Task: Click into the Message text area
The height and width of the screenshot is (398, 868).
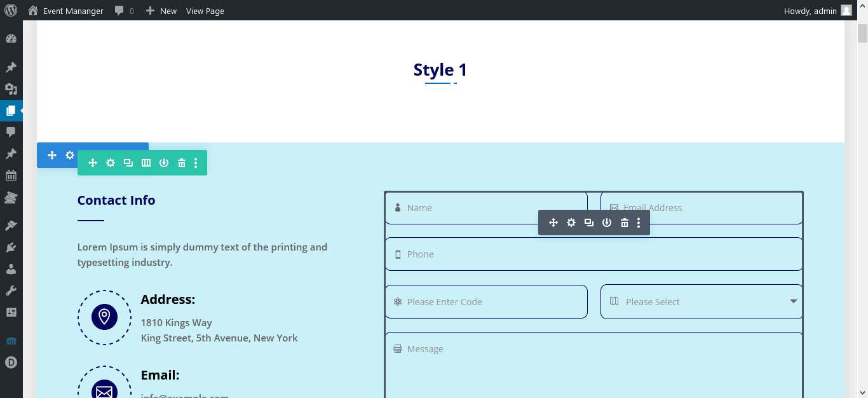Action: click(593, 366)
